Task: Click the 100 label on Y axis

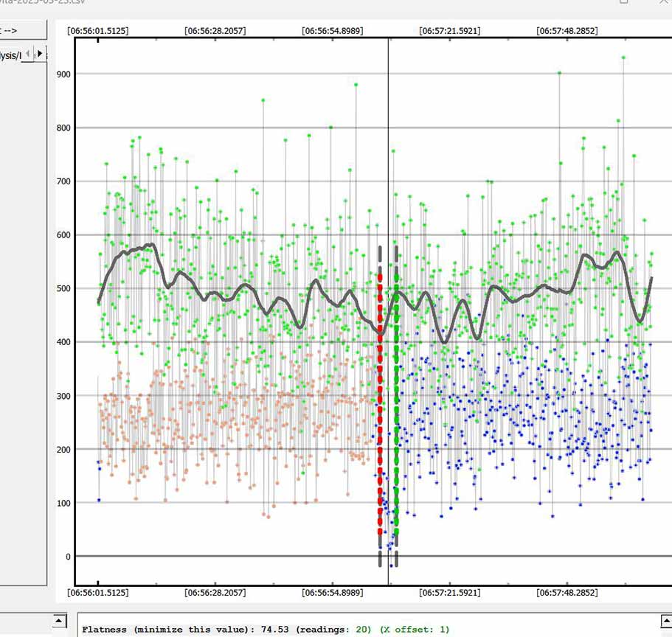Action: click(63, 503)
